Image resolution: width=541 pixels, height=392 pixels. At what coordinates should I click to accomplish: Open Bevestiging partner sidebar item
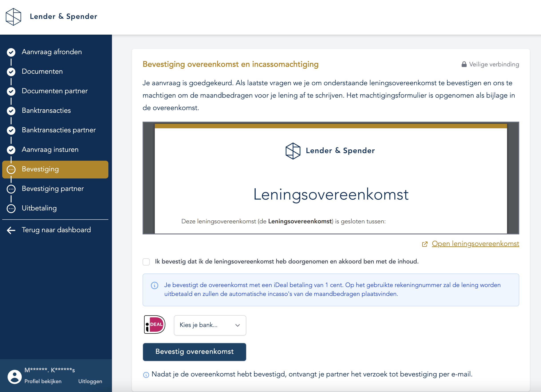(53, 189)
